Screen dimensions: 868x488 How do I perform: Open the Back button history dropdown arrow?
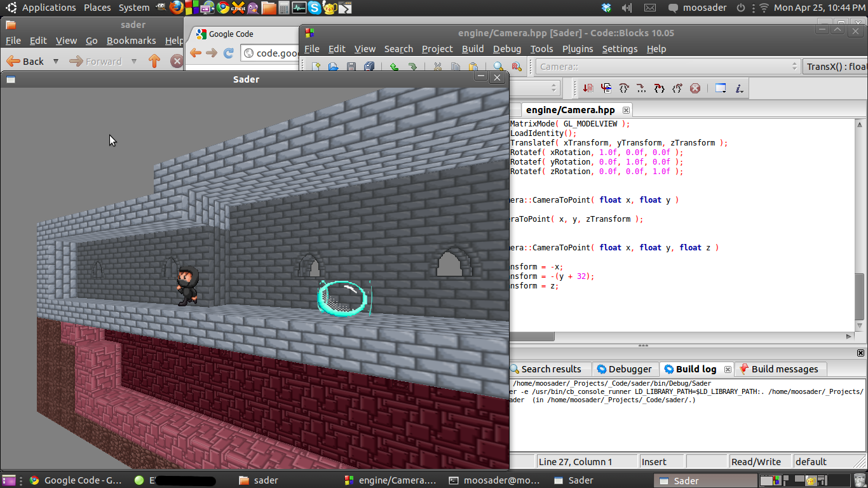point(56,61)
